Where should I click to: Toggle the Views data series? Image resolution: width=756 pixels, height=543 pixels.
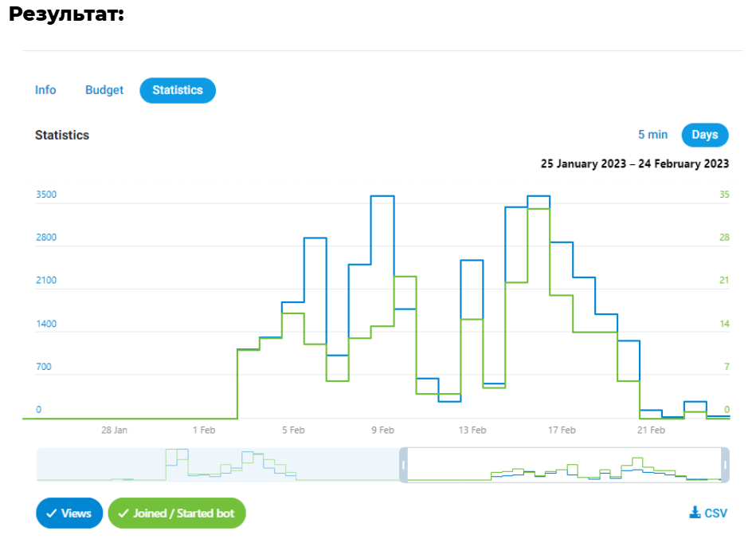coord(69,513)
